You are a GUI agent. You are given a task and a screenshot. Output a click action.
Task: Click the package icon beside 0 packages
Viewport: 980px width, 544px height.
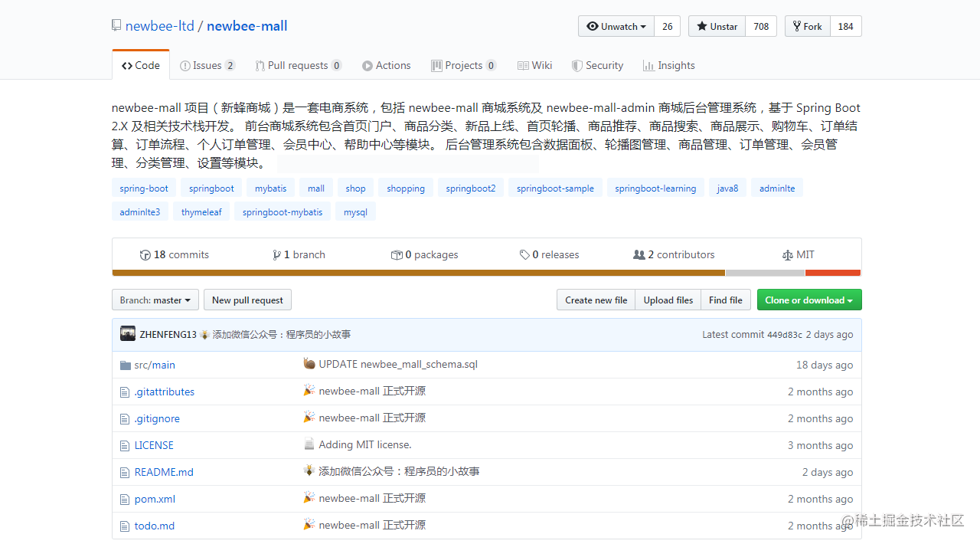pos(397,255)
